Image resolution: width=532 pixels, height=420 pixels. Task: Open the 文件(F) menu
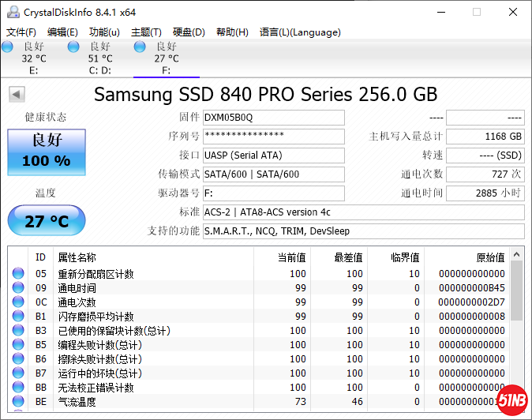point(21,32)
